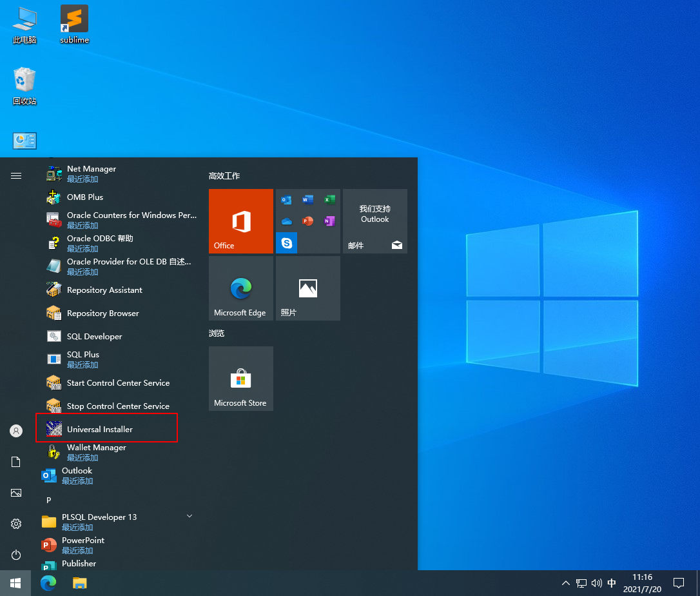Expand the PLSQL Developer 13 folder
This screenshot has height=596, width=700.
118,522
